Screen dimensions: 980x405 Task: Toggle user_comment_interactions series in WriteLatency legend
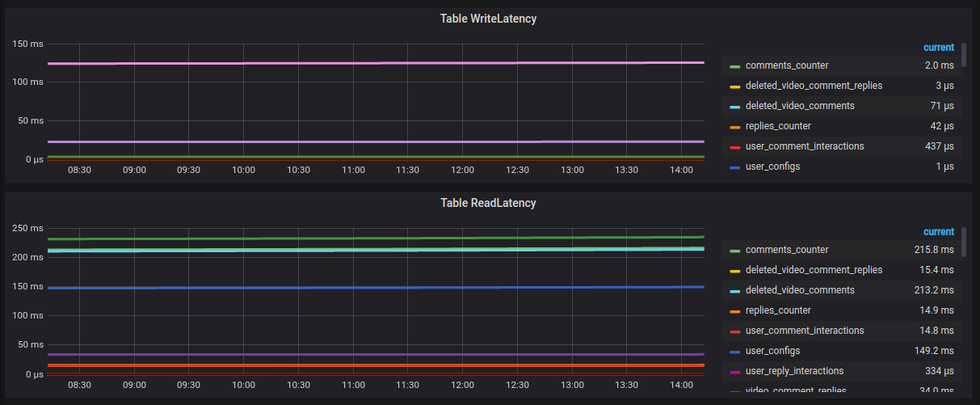pyautogui.click(x=805, y=146)
